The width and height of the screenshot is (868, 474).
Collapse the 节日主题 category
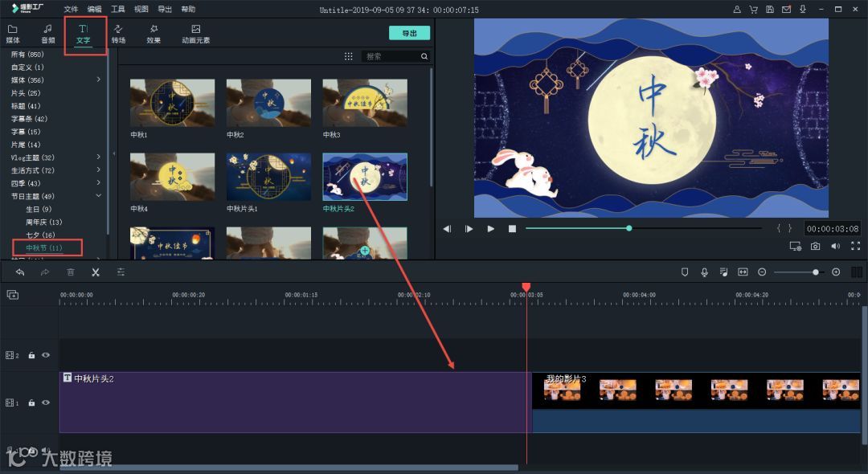tap(98, 195)
